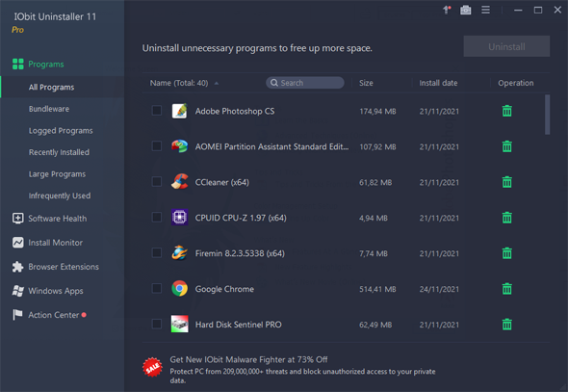Open Browser Extensions section
568x392 pixels.
click(x=56, y=267)
